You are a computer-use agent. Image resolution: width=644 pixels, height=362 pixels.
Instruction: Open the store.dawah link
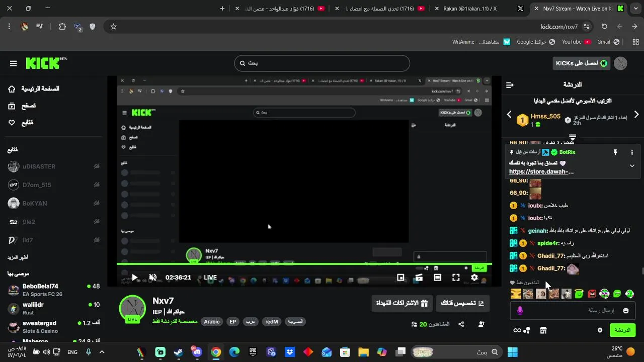[541, 172]
